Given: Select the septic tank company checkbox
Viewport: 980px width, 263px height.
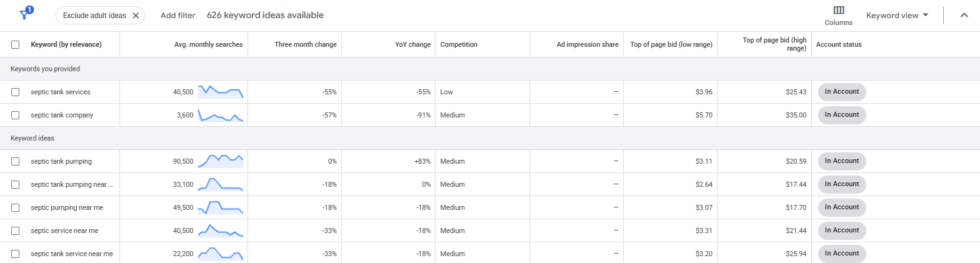Looking at the screenshot, I should pos(16,116).
